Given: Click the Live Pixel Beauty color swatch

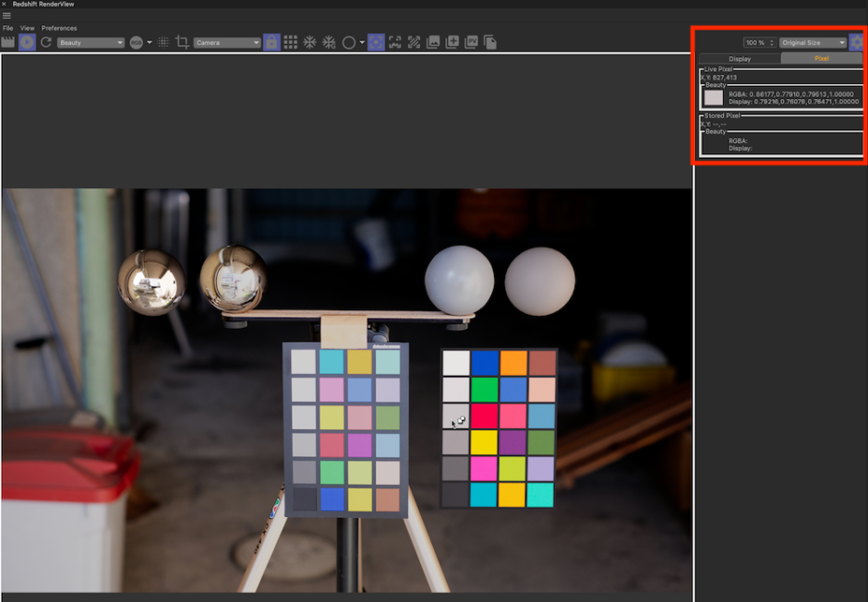Looking at the screenshot, I should coord(713,97).
